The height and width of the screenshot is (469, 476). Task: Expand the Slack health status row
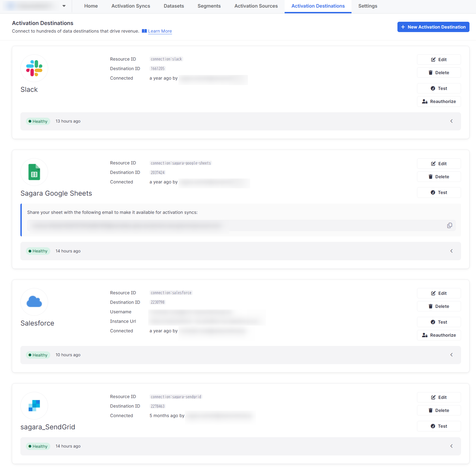pyautogui.click(x=451, y=121)
